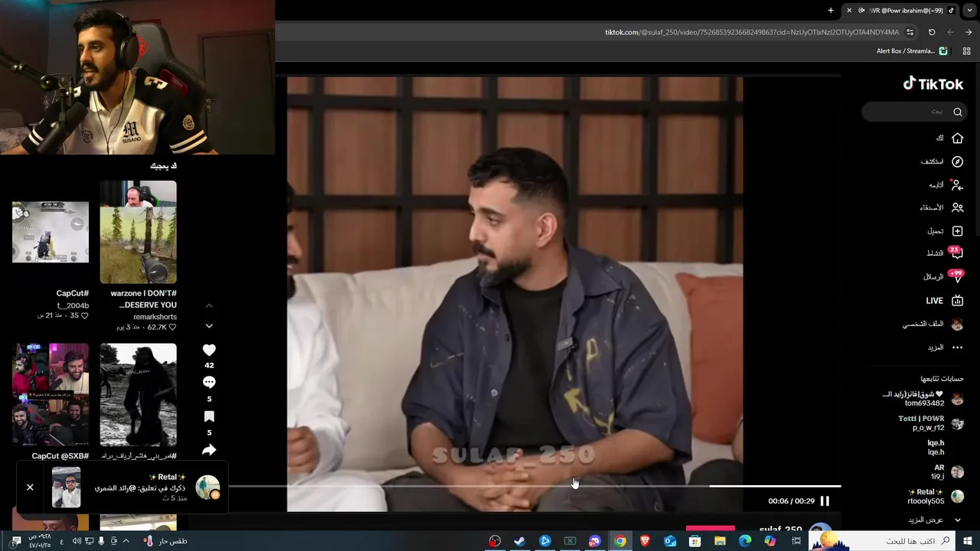Screen dimensions: 980x551
Task: Open the warzone I DON'T DESERVE YOU thumbnail
Action: 138,233
